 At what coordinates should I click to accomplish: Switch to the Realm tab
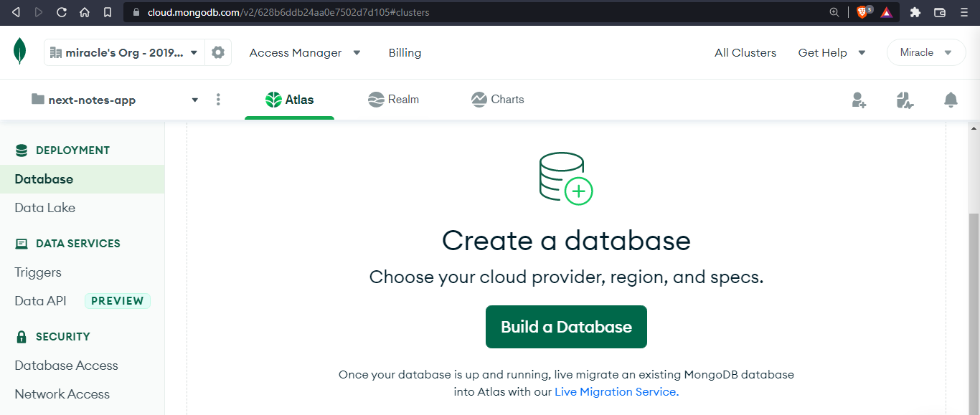click(393, 100)
